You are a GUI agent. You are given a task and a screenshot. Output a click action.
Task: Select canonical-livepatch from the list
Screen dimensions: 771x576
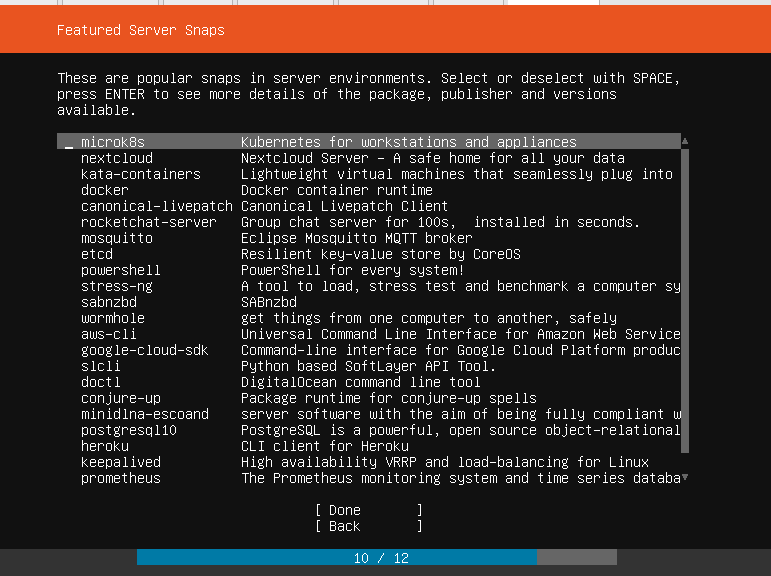(x=369, y=206)
